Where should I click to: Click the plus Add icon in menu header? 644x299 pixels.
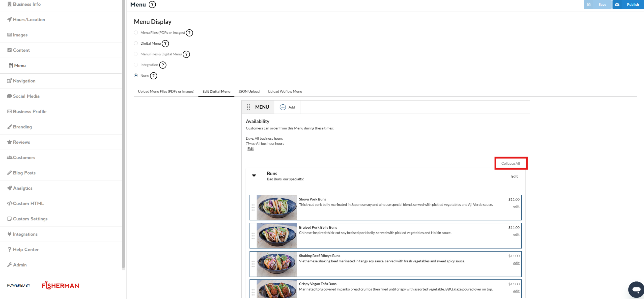click(x=283, y=107)
